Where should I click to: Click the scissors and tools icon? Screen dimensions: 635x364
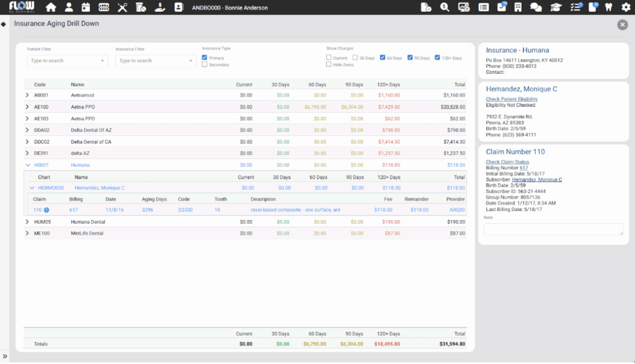(x=122, y=7)
